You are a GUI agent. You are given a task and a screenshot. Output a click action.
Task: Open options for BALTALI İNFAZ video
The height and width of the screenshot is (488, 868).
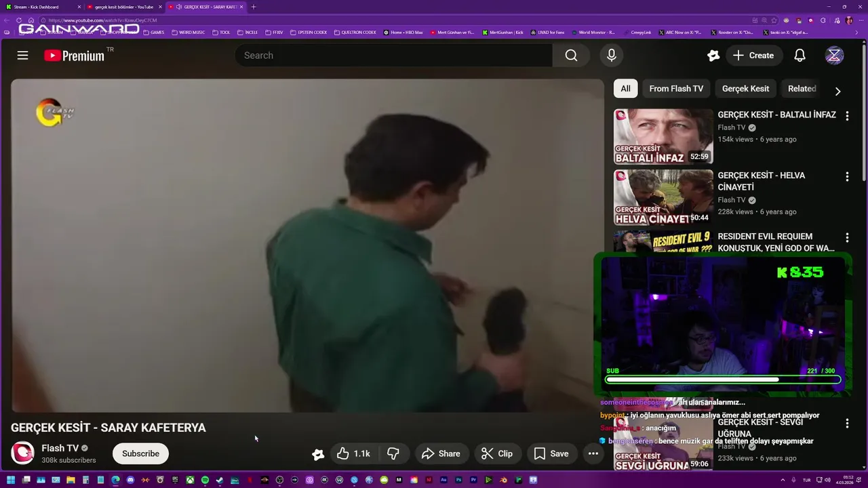click(847, 116)
